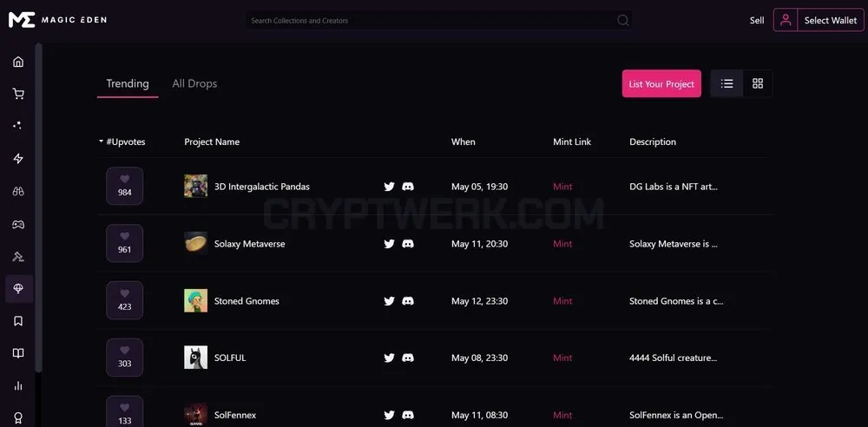Image resolution: width=868 pixels, height=427 pixels.
Task: Open the Magic Eden logo home link
Action: coord(57,20)
